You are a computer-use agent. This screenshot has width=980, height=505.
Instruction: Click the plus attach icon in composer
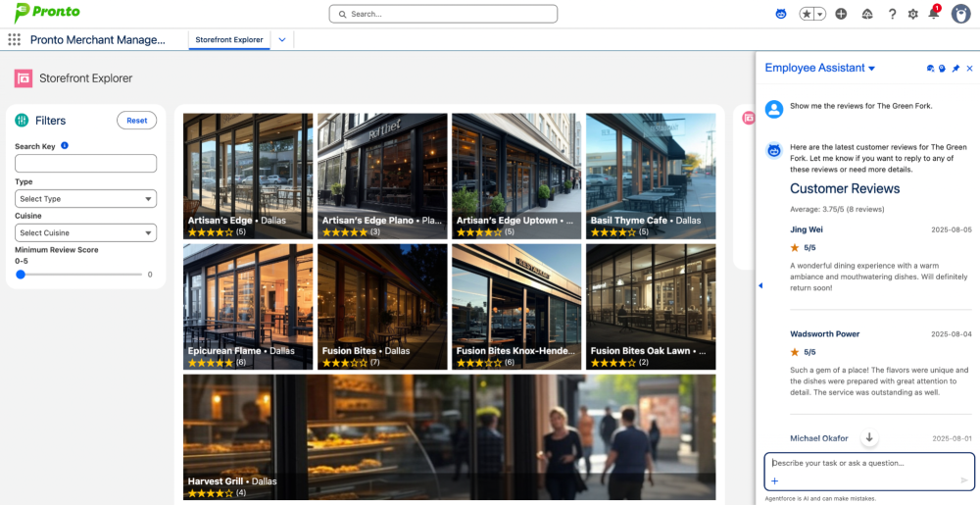[774, 480]
